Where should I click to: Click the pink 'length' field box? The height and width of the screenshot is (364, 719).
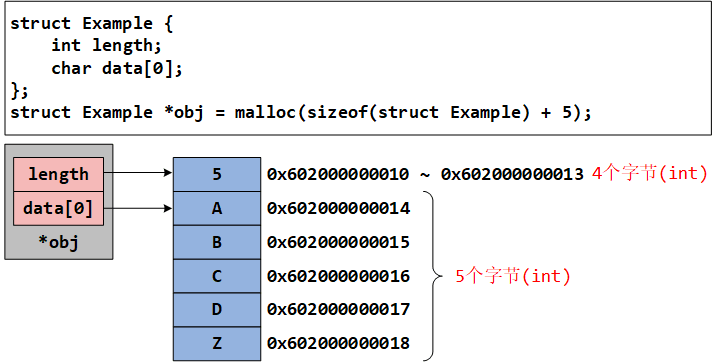[59, 174]
